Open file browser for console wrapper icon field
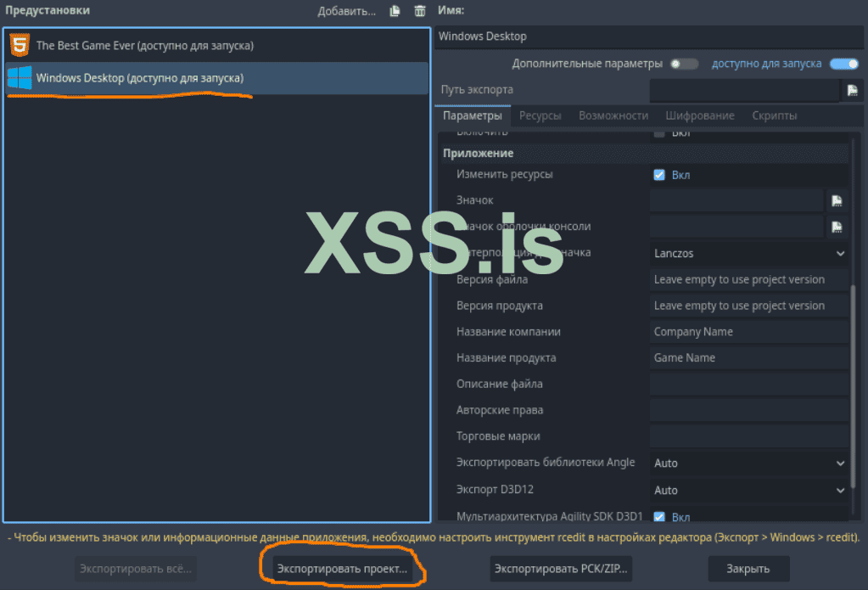868x590 pixels. (837, 227)
